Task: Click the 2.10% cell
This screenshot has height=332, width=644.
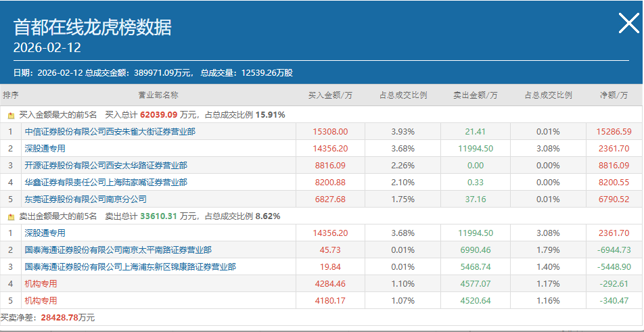Action: [403, 182]
